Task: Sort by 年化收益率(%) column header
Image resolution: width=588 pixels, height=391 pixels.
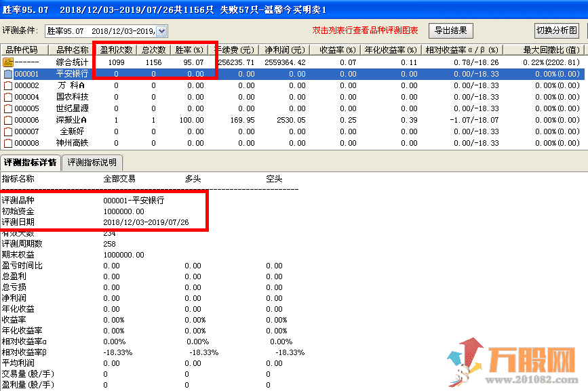Action: point(391,50)
